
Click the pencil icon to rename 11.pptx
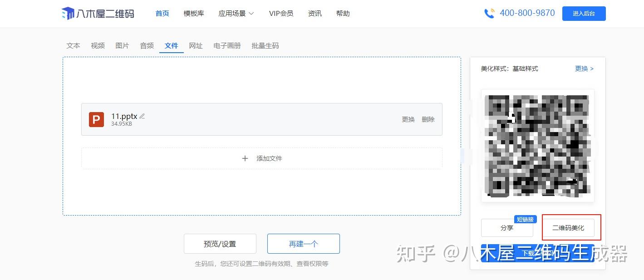(x=142, y=116)
